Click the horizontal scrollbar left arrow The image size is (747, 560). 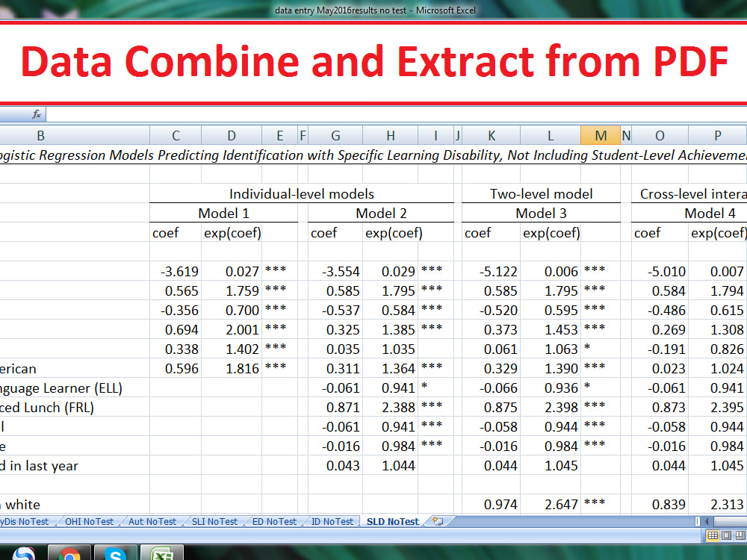point(707,521)
